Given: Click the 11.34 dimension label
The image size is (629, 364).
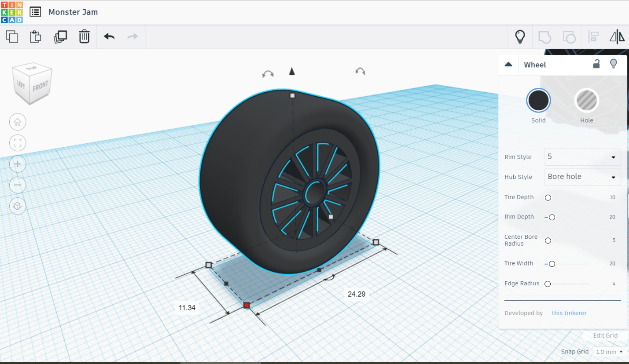Looking at the screenshot, I should [187, 308].
